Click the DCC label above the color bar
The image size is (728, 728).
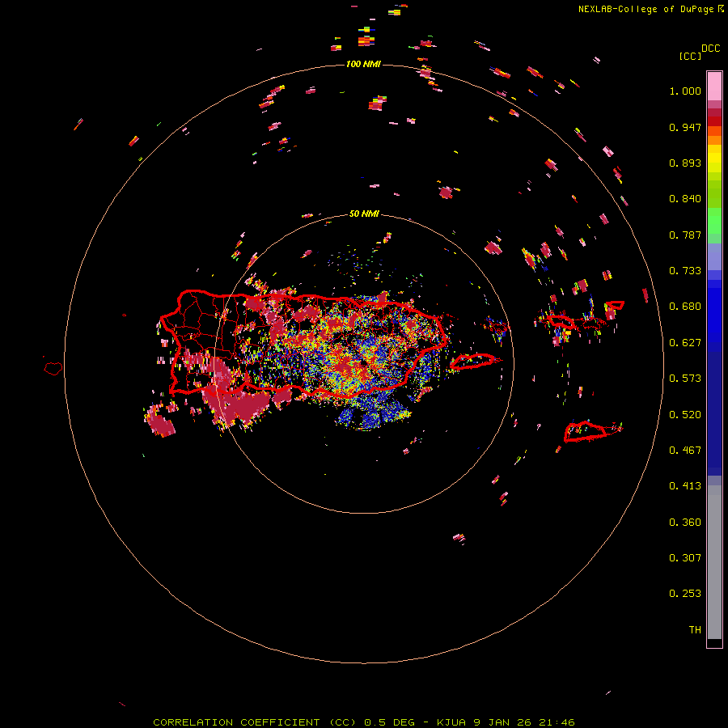click(710, 49)
